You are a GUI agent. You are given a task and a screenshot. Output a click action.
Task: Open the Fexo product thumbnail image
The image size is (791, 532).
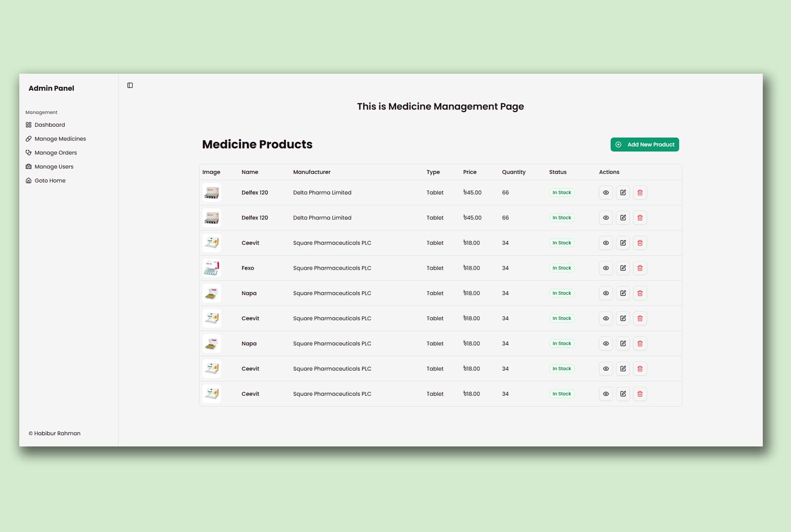tap(212, 268)
